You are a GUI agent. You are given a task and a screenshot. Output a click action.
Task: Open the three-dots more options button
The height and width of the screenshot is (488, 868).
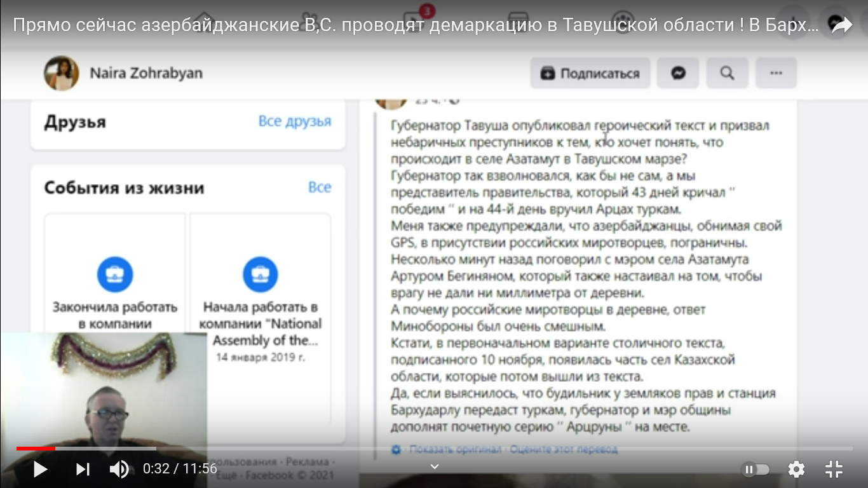(x=776, y=73)
